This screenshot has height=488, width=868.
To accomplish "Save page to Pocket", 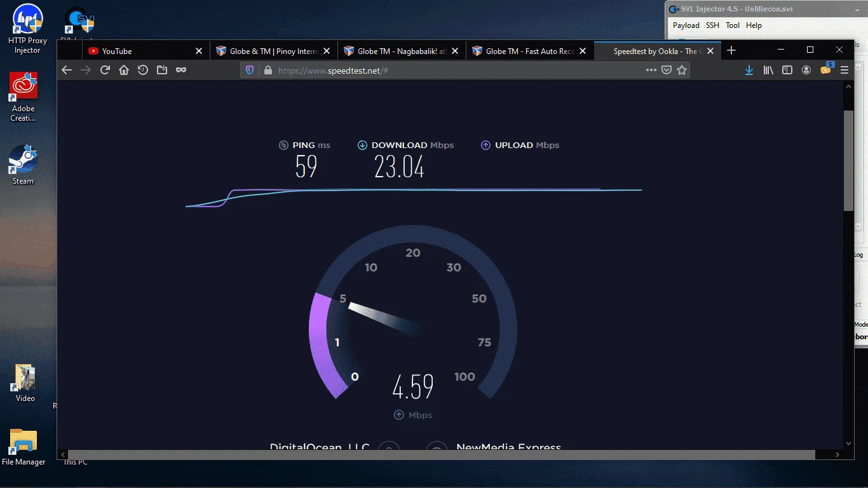I will tap(667, 70).
